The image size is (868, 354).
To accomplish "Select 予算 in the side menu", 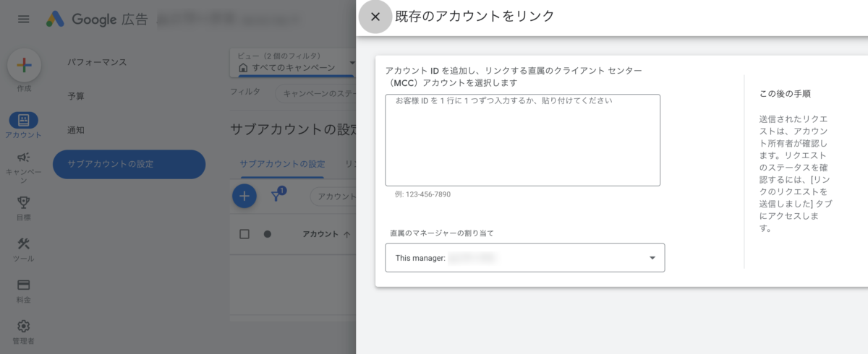I will pyautogui.click(x=76, y=96).
